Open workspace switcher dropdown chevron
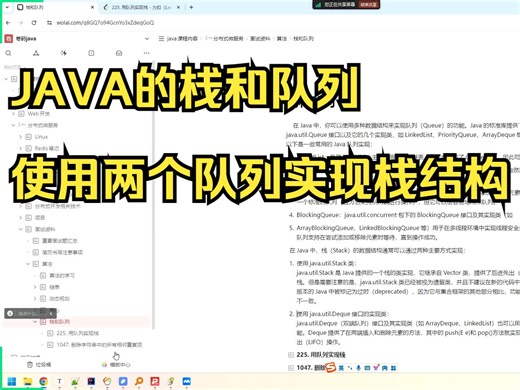 pos(147,39)
